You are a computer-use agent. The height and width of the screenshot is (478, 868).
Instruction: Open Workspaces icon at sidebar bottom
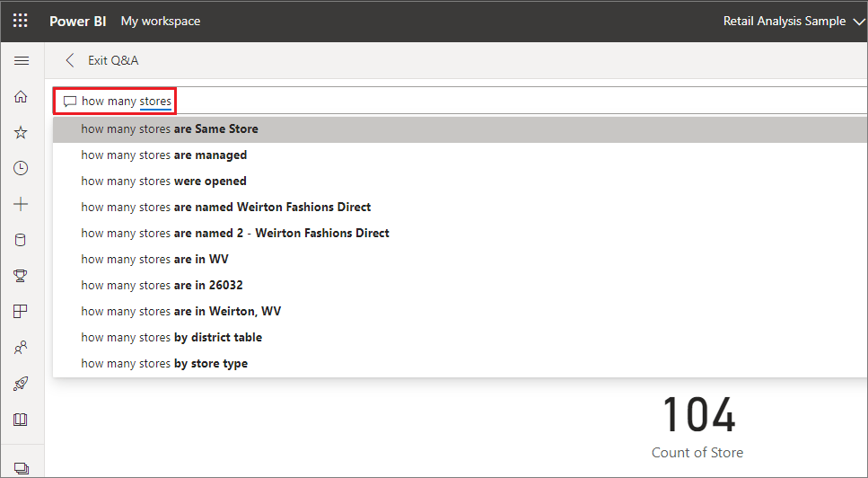(21, 468)
